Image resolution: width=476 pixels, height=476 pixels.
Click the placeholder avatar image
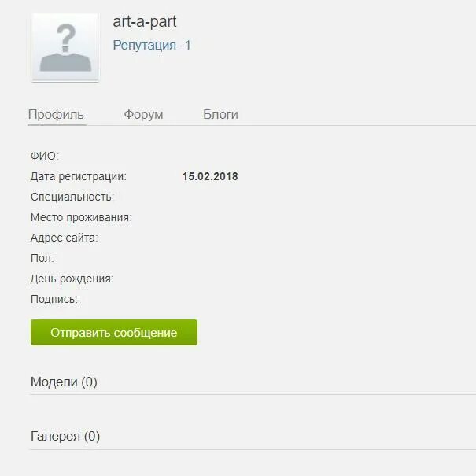[65, 47]
